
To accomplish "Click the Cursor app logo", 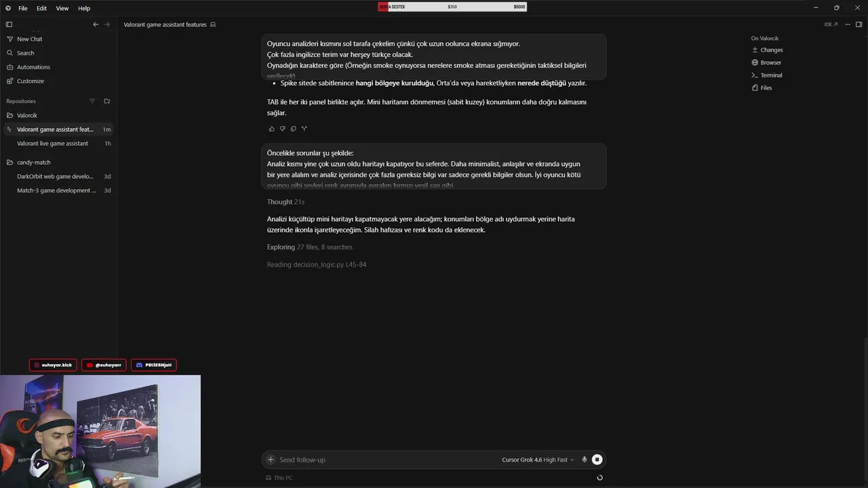I will pyautogui.click(x=8, y=8).
